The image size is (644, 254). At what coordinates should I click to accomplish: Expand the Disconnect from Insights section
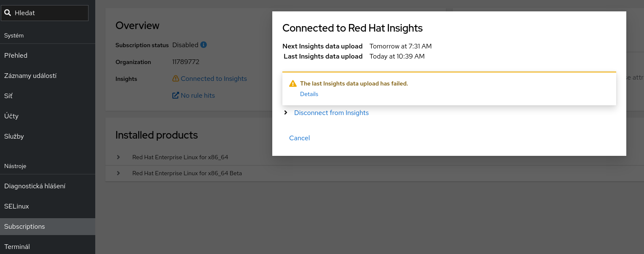coord(286,112)
